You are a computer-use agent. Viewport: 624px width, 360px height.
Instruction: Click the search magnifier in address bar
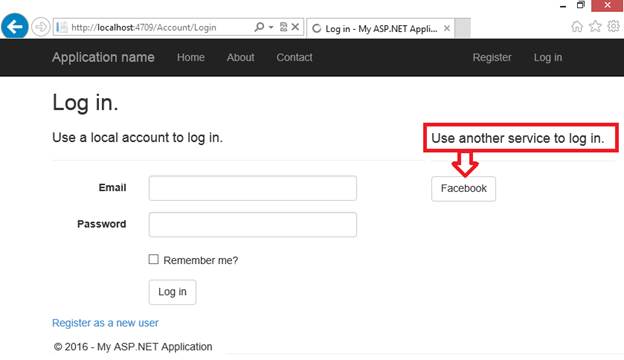pyautogui.click(x=259, y=27)
